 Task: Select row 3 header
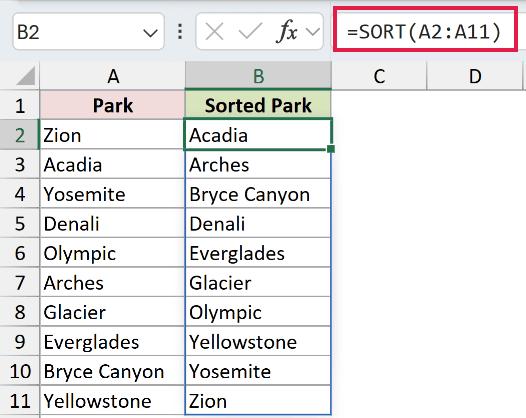(x=20, y=164)
